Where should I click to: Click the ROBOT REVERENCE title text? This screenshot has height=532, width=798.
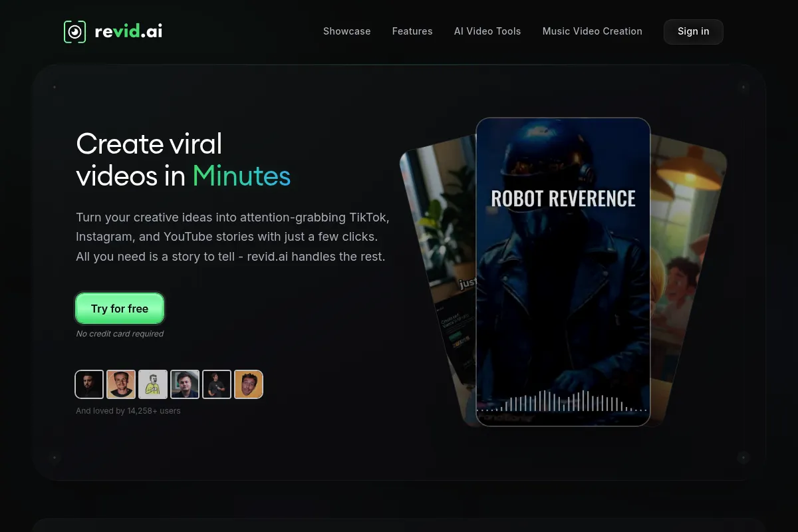563,198
